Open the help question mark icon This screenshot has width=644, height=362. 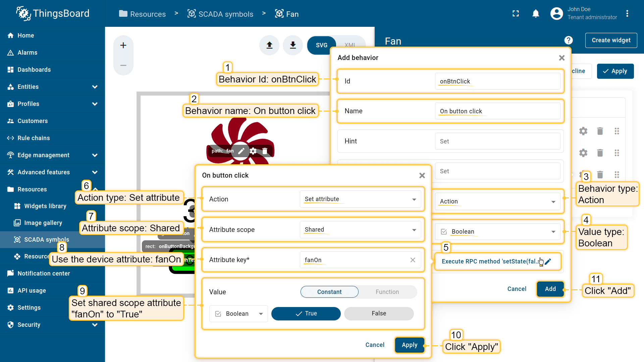[x=568, y=40]
